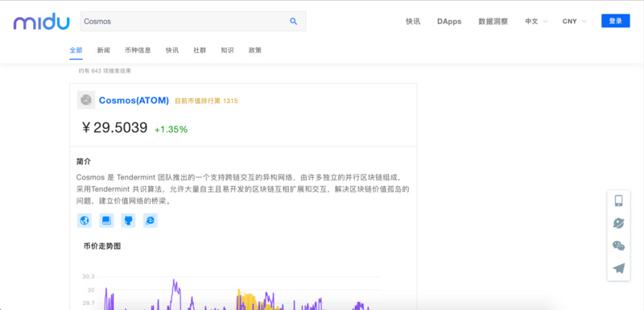The height and width of the screenshot is (310, 644).
Task: Open the blue whitepaper document icon
Action: pos(106,221)
